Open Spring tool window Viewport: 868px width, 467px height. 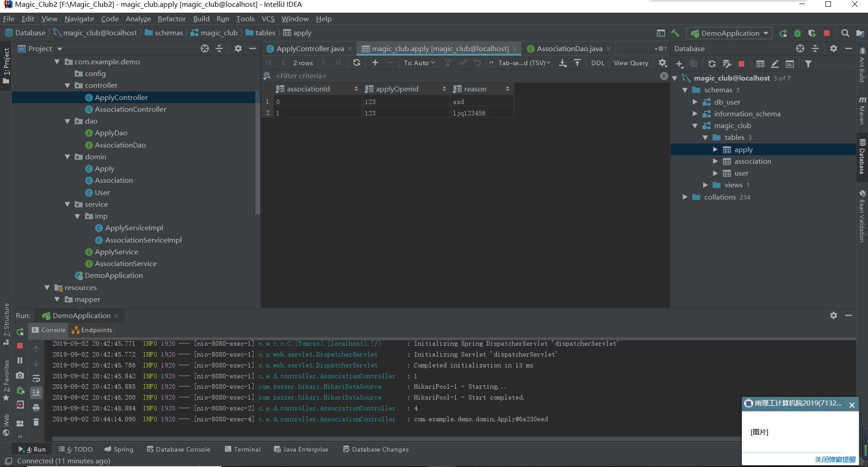119,449
